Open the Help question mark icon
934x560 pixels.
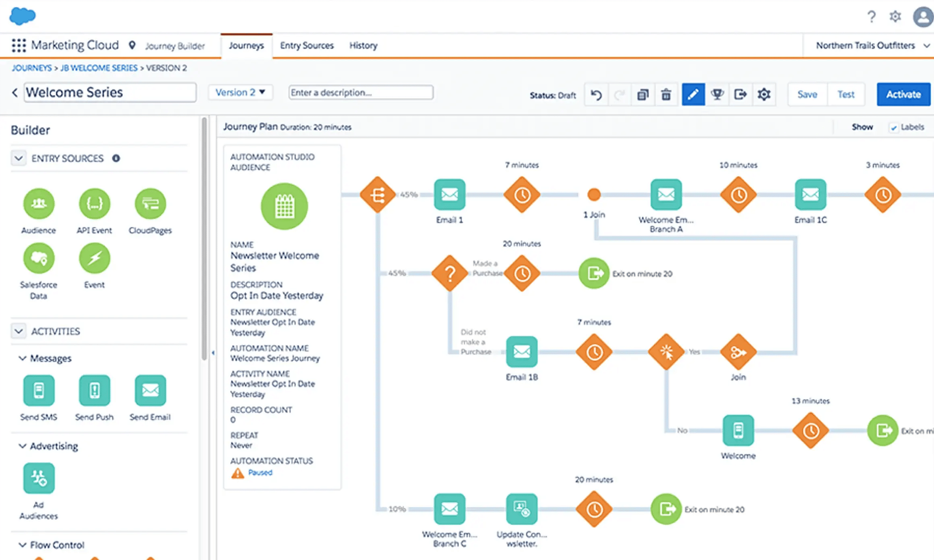[x=871, y=17]
